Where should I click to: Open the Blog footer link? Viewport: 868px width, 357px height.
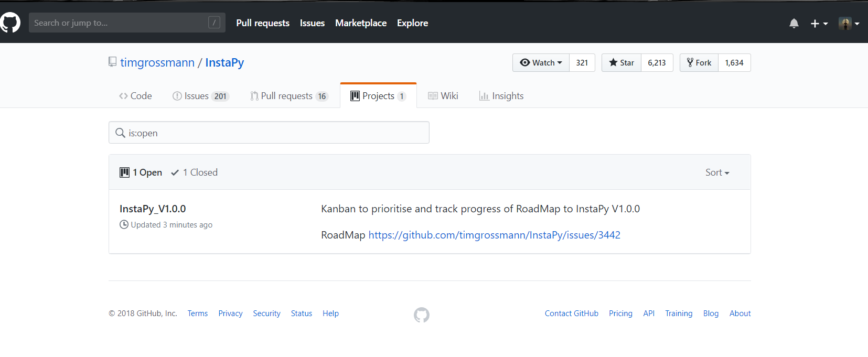[x=711, y=313]
